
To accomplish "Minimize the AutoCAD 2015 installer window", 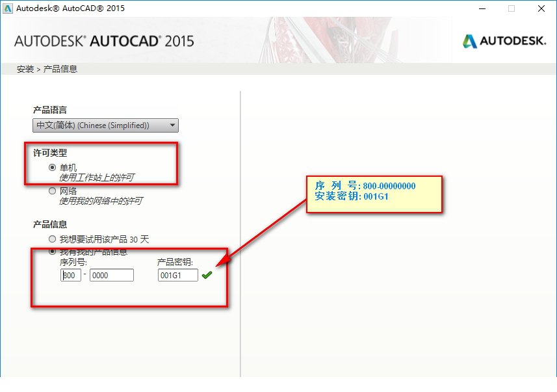I will [482, 8].
